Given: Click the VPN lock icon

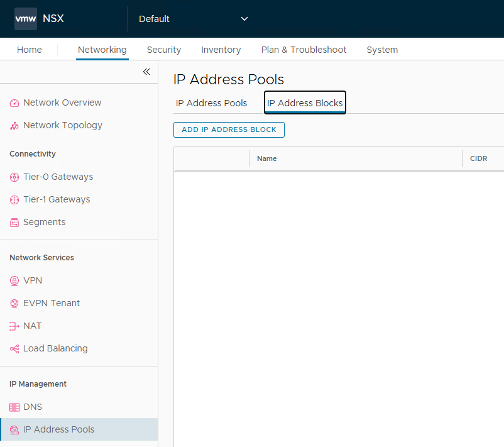Looking at the screenshot, I should click(14, 281).
